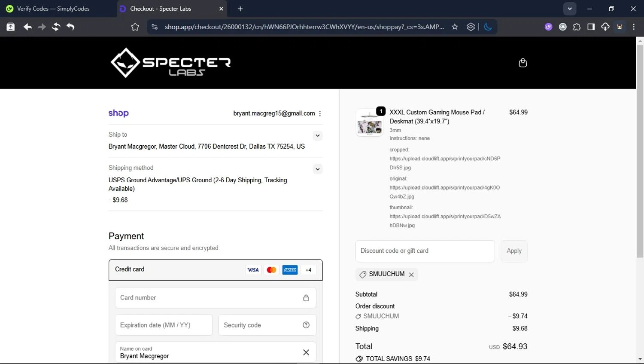Reload the page
Screen dimensions: 644x364
click(x=56, y=27)
